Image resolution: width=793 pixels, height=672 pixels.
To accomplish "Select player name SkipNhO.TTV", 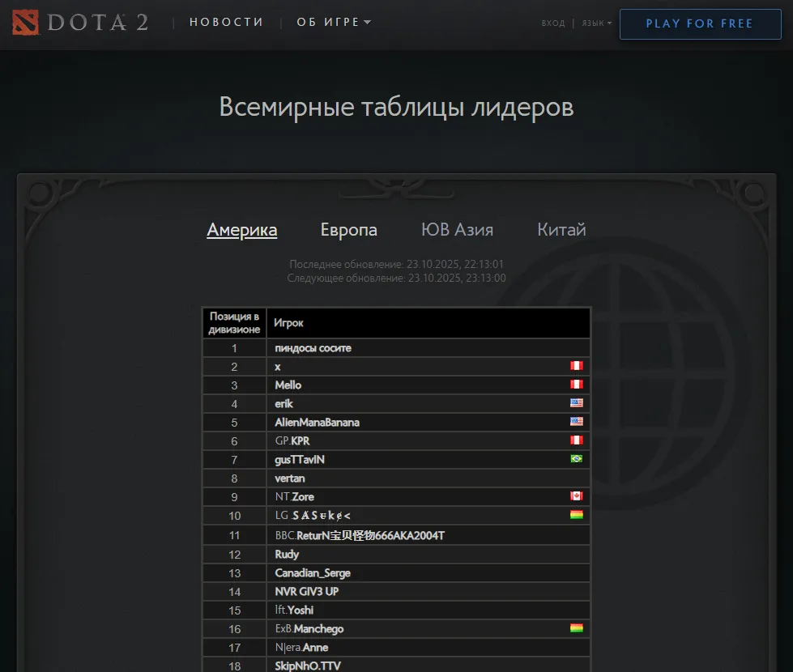I will [x=308, y=666].
